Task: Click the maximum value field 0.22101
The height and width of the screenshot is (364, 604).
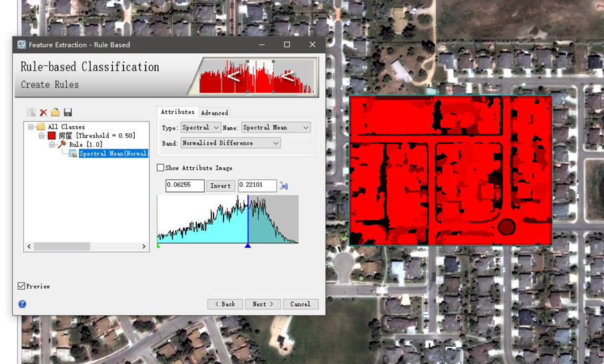Action: [x=258, y=185]
